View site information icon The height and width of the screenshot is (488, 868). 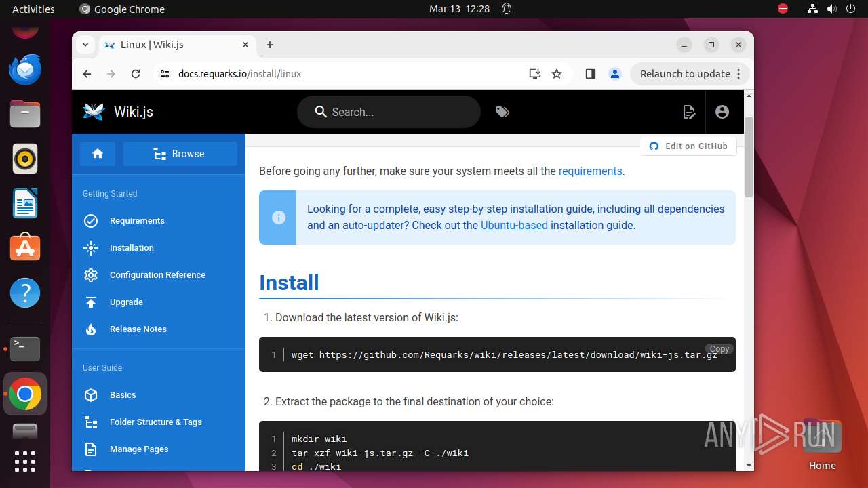coord(165,74)
